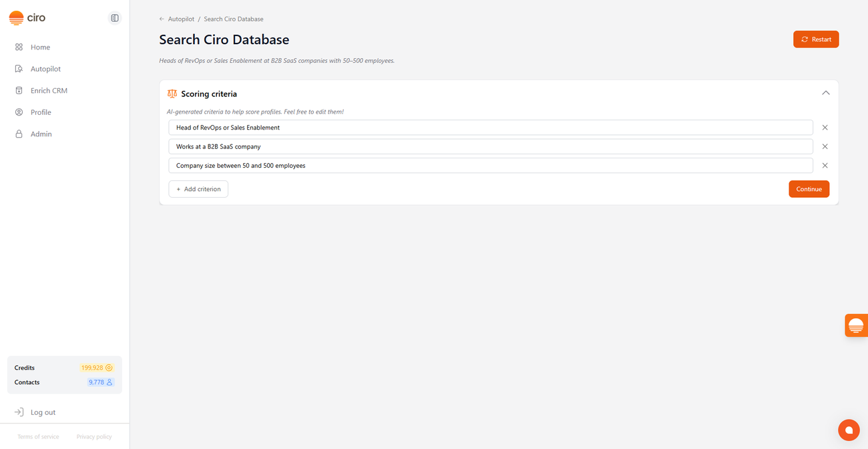Viewport: 868px width, 449px height.
Task: Open the chat support bubble
Action: pos(848,430)
